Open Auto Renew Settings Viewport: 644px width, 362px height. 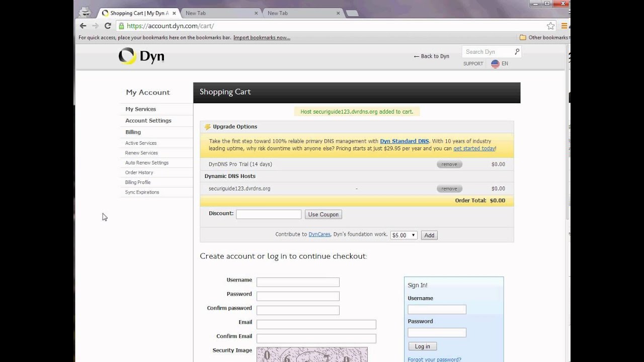[147, 163]
